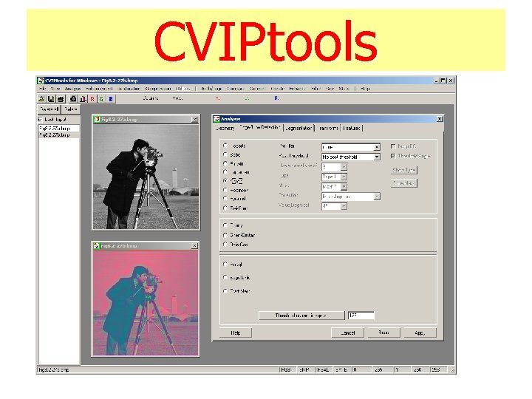The height and width of the screenshot is (399, 532).
Task: Click the save (floppy disk) toolbar icon
Action: click(x=51, y=99)
